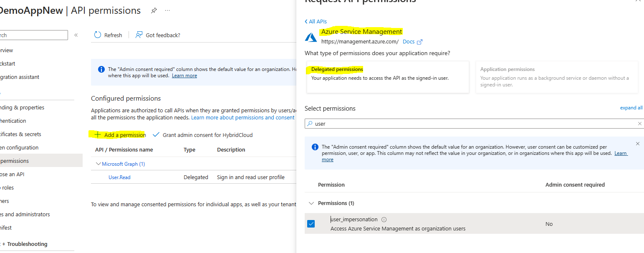Click expand all permissions
The height and width of the screenshot is (253, 644).
point(631,108)
